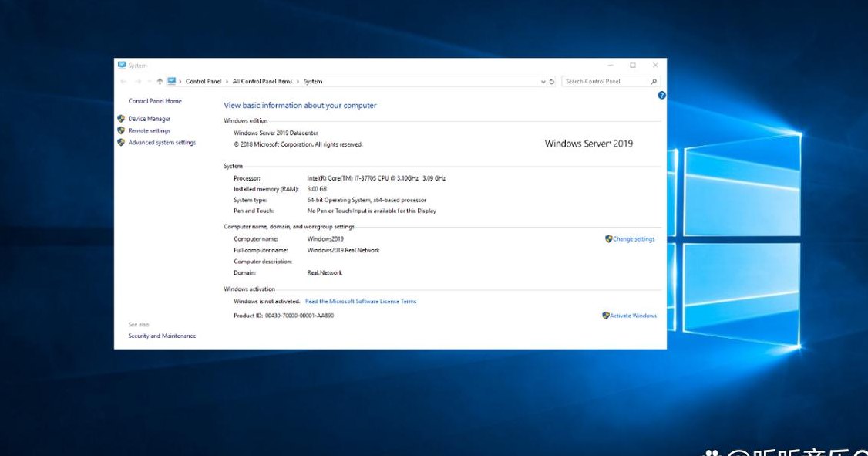Click the 64-bit Operating System value
868x456 pixels.
coord(366,200)
